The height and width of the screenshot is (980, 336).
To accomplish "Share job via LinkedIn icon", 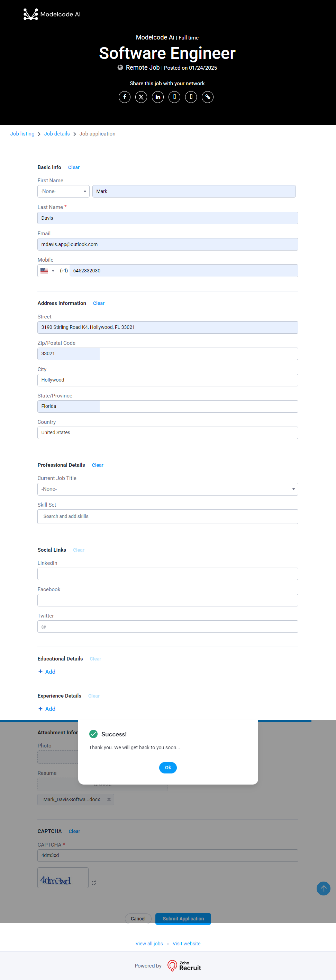I will click(x=158, y=97).
